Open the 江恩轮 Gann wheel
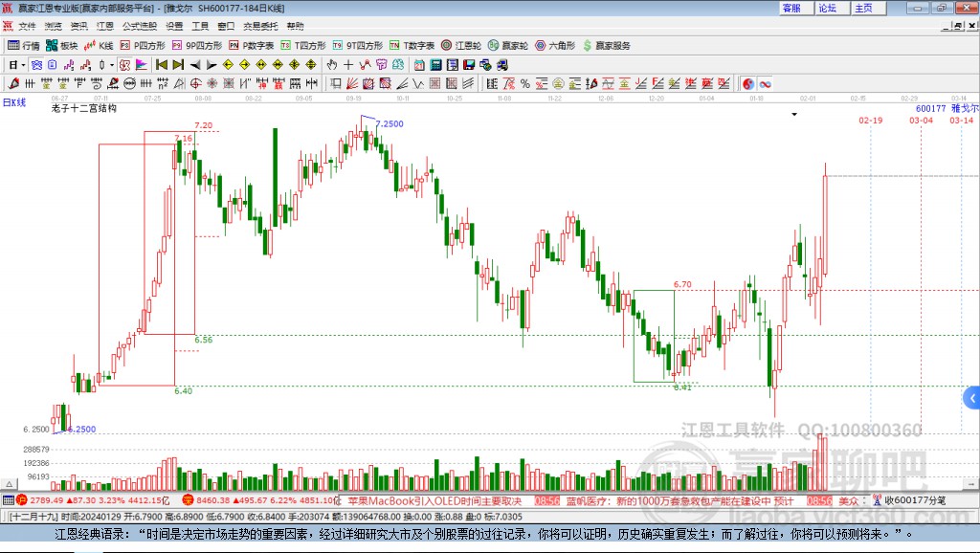The image size is (980, 553). (x=461, y=46)
